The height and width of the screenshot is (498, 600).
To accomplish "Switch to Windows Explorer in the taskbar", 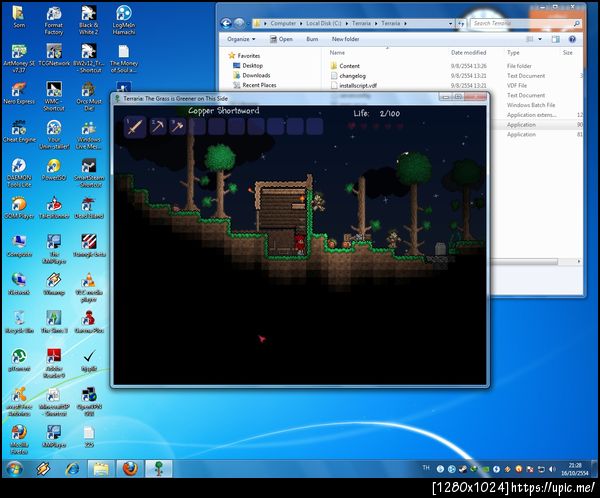I will click(x=101, y=469).
